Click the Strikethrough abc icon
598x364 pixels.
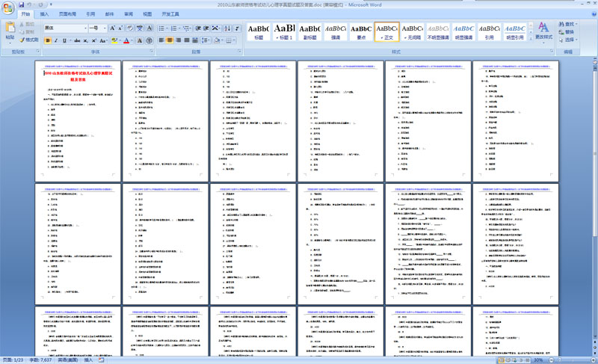click(77, 40)
